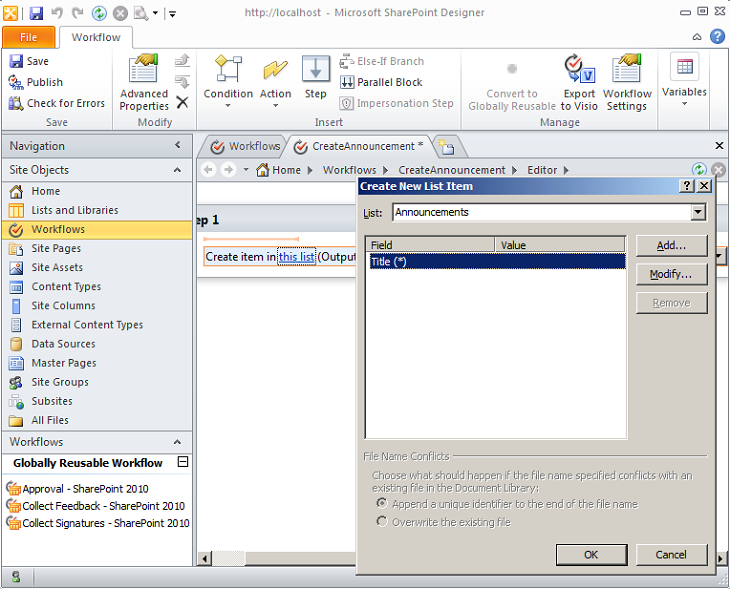Open Collect Feedback - SharePoint 2010 workflow
Viewport: 730px width, 589px height.
tap(95, 506)
